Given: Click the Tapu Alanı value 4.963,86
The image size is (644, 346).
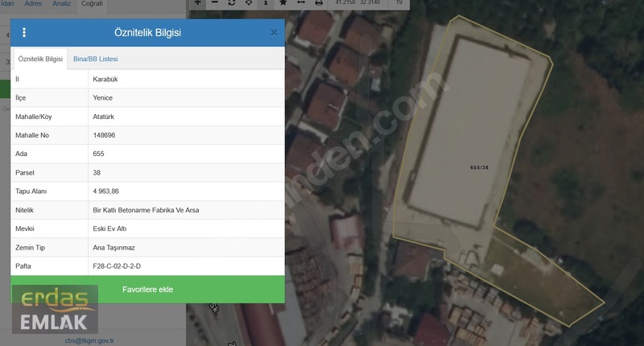Looking at the screenshot, I should click(105, 191).
